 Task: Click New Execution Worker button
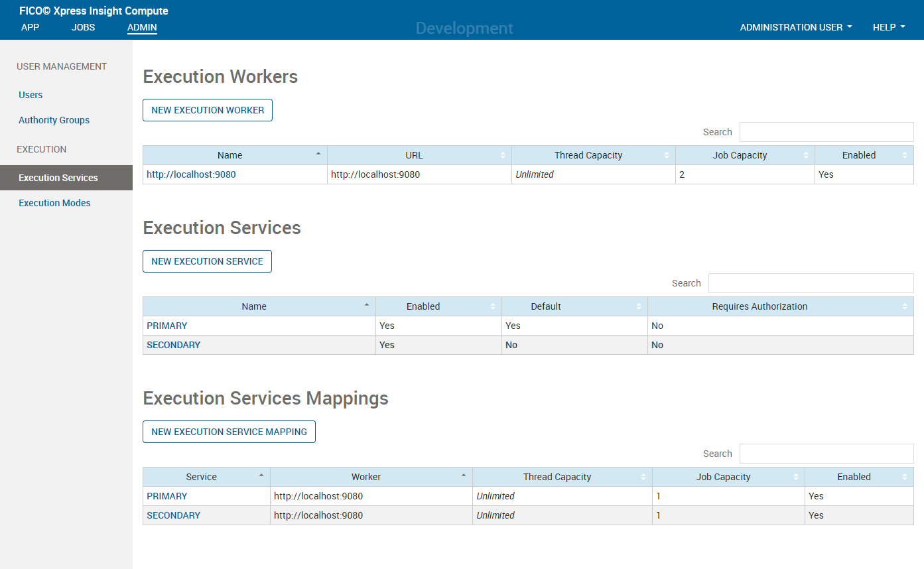click(x=208, y=110)
